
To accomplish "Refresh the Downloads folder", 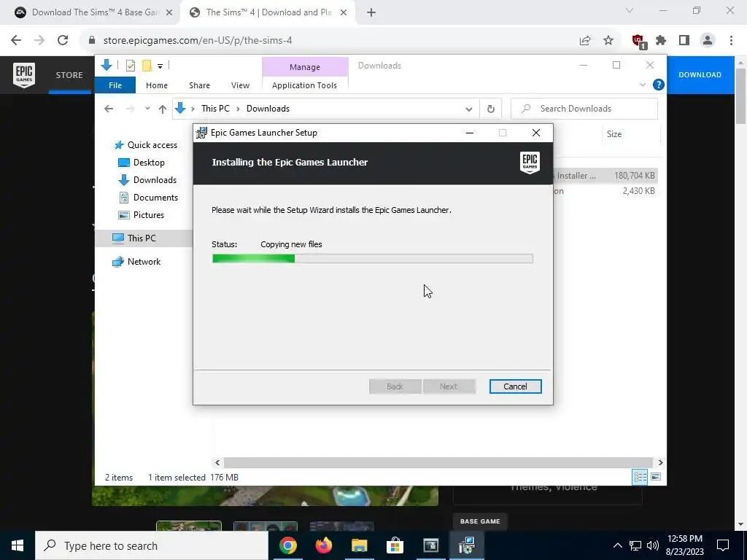I will coord(491,109).
